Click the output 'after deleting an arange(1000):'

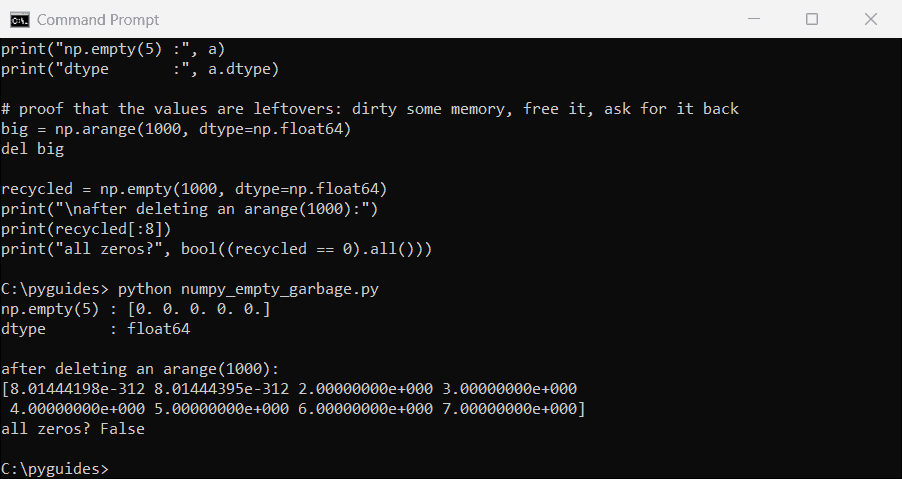(x=140, y=369)
